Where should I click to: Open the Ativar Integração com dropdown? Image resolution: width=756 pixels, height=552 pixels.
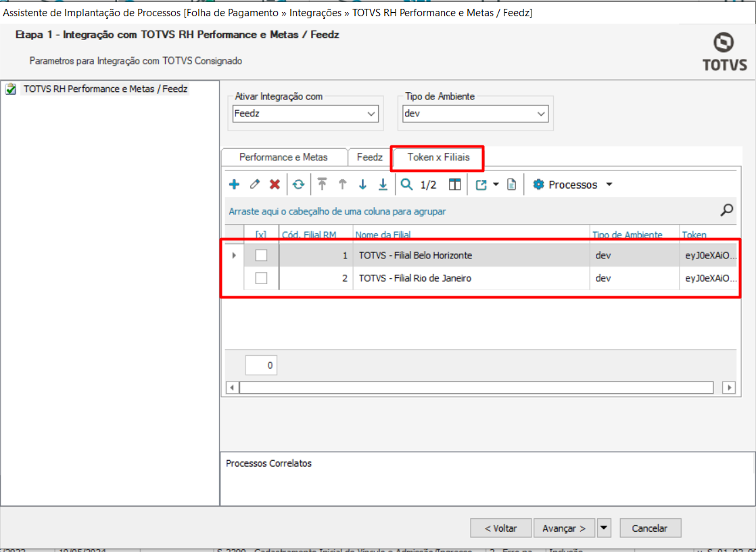(x=371, y=114)
